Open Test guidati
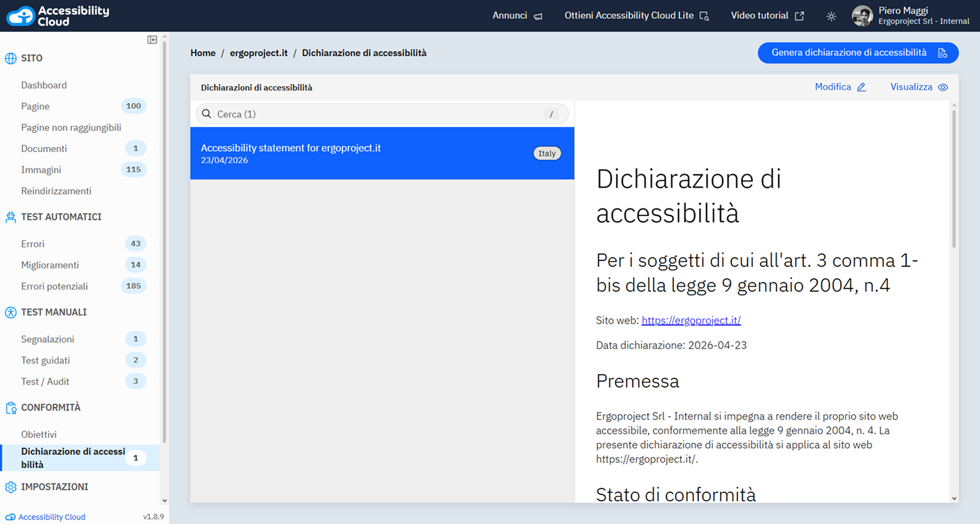The image size is (980, 524). [x=46, y=360]
